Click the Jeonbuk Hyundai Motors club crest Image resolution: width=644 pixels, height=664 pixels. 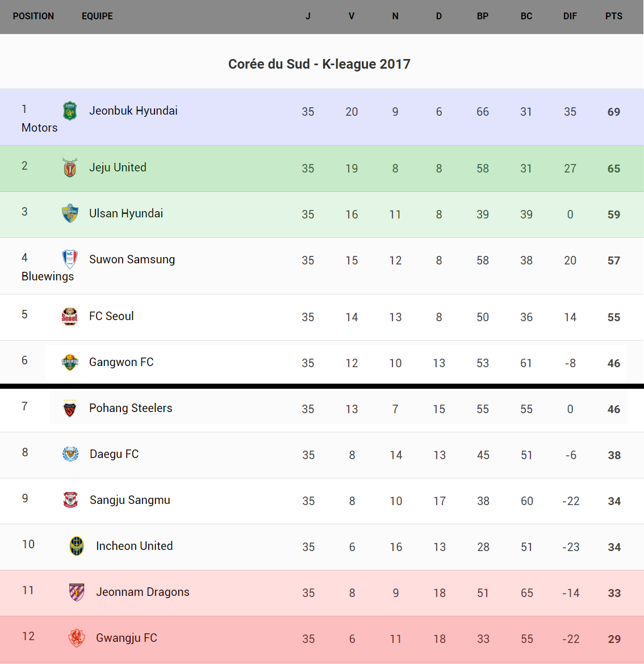70,111
